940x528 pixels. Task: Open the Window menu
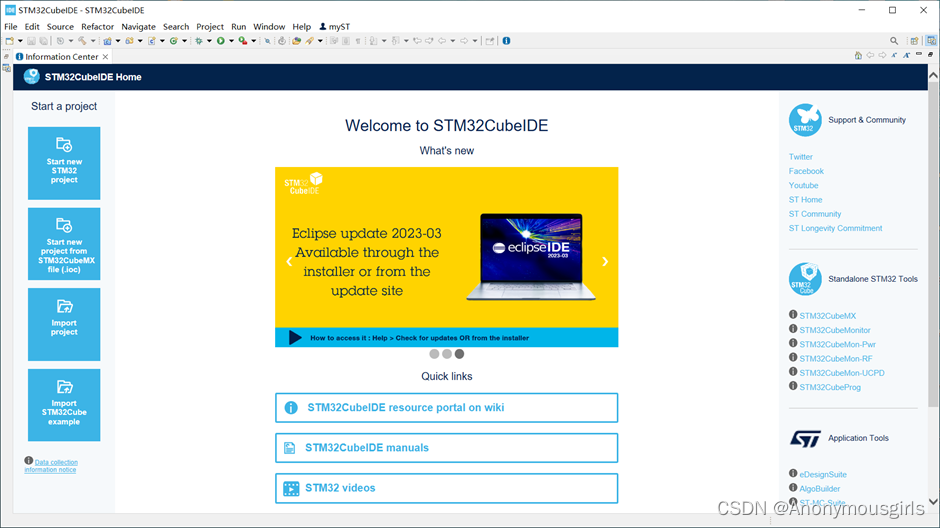(269, 26)
